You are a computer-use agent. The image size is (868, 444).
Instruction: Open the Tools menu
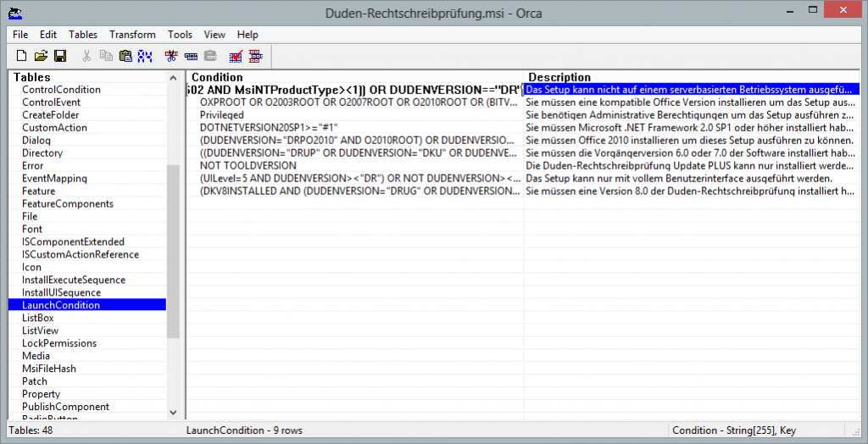click(180, 35)
